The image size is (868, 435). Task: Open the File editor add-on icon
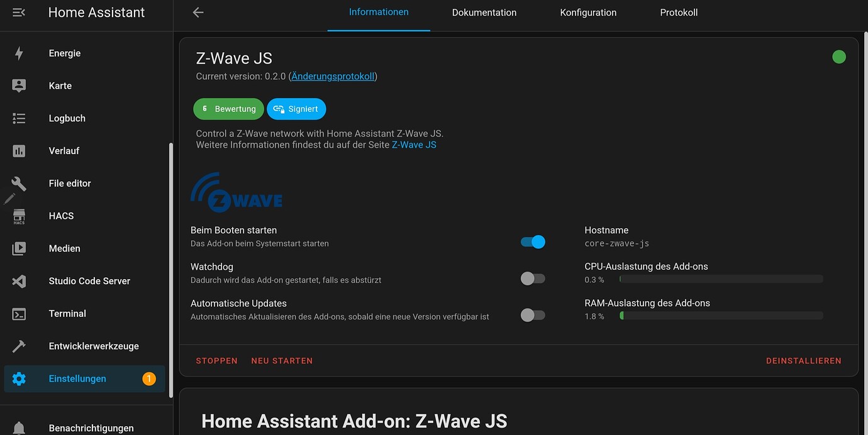[18, 183]
